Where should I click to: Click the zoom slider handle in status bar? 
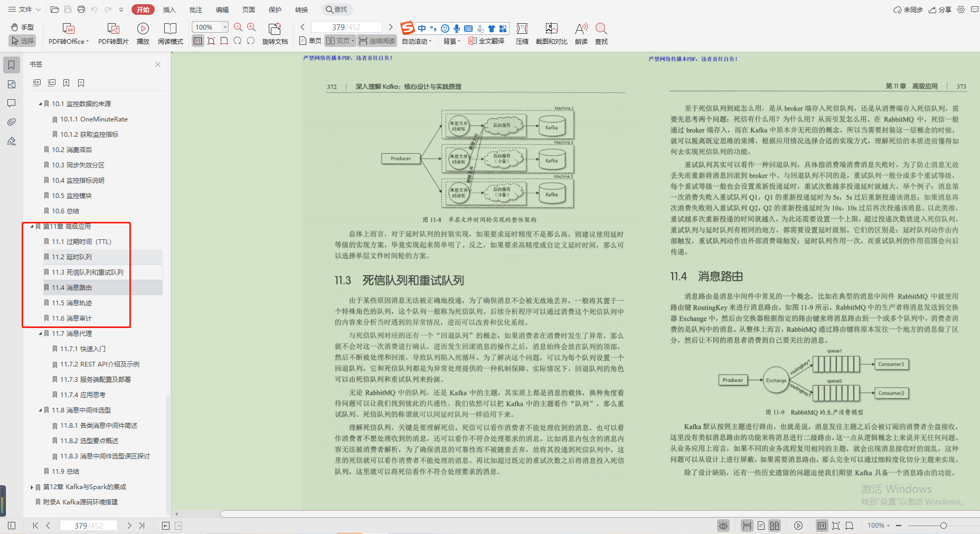[943, 526]
